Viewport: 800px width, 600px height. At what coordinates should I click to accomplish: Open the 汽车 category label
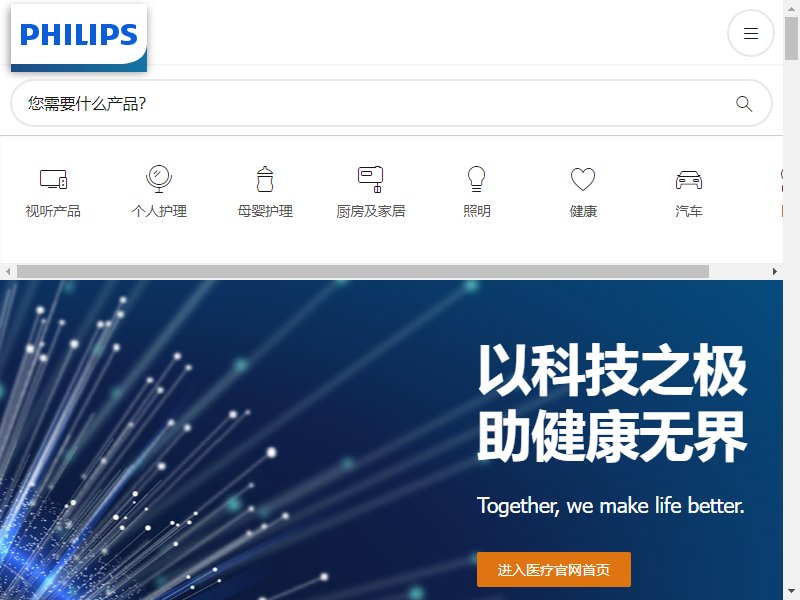coord(689,211)
